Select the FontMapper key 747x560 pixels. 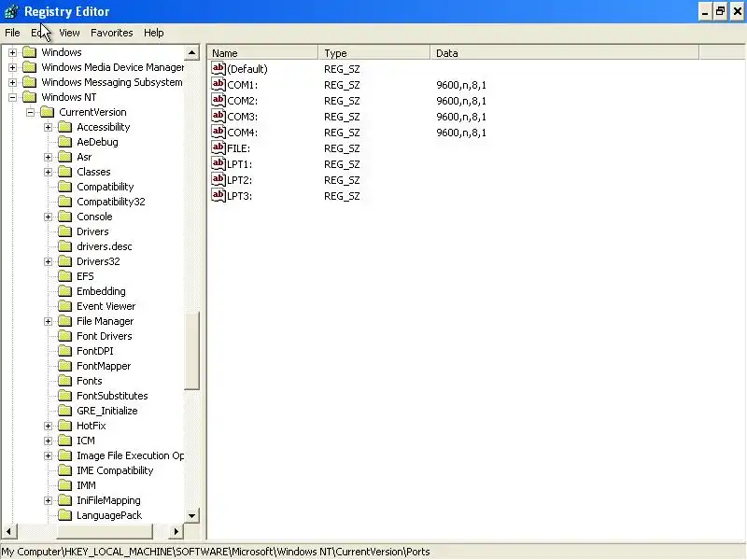pyautogui.click(x=104, y=366)
